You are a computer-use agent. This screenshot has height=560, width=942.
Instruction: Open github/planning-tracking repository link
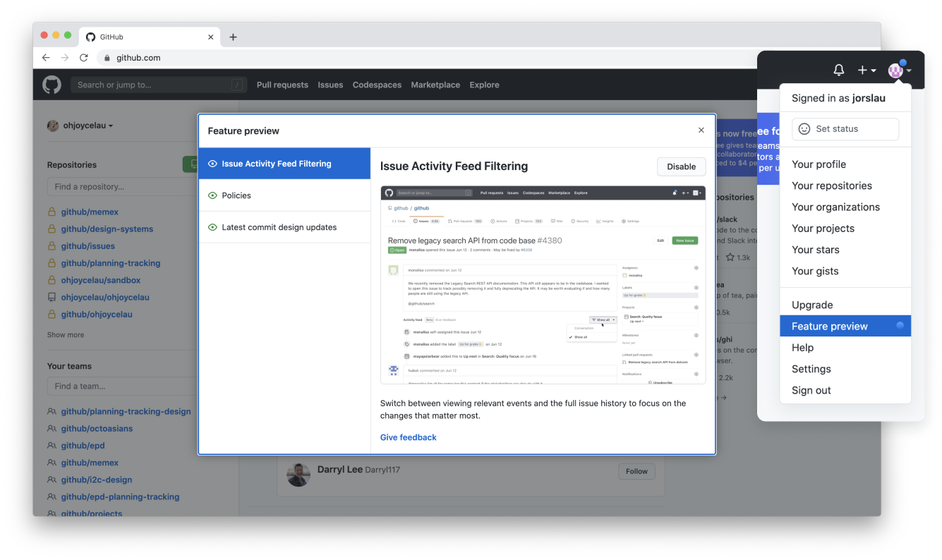click(x=111, y=263)
